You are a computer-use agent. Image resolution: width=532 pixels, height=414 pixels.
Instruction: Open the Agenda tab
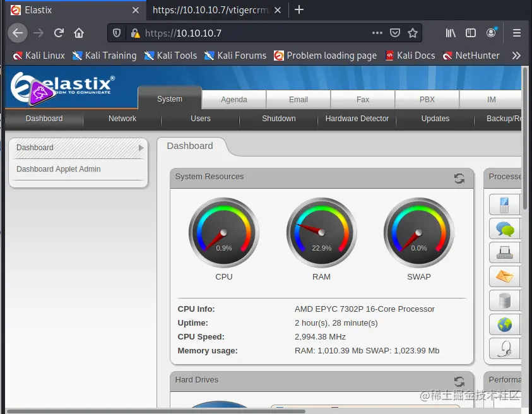pyautogui.click(x=233, y=100)
